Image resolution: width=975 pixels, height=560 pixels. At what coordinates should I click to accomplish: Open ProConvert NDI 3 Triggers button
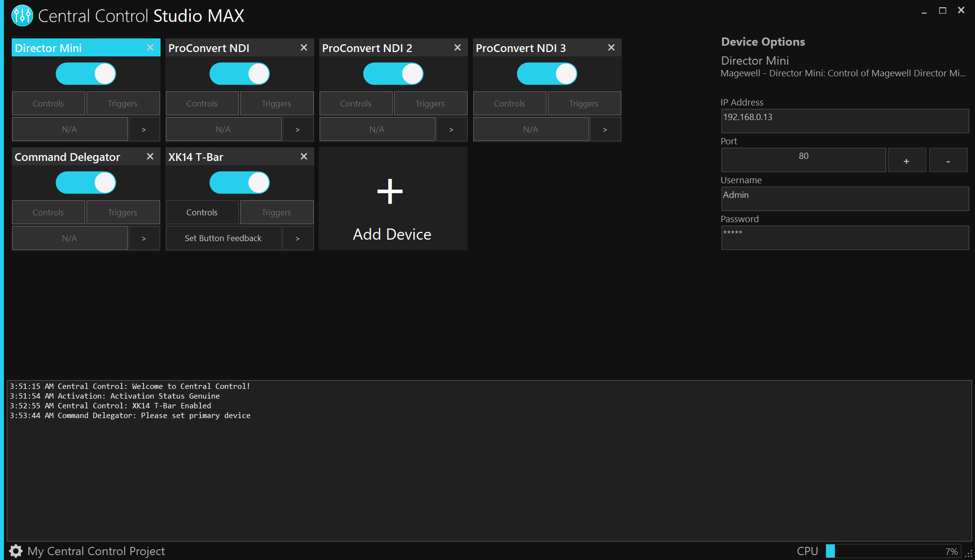(x=584, y=104)
